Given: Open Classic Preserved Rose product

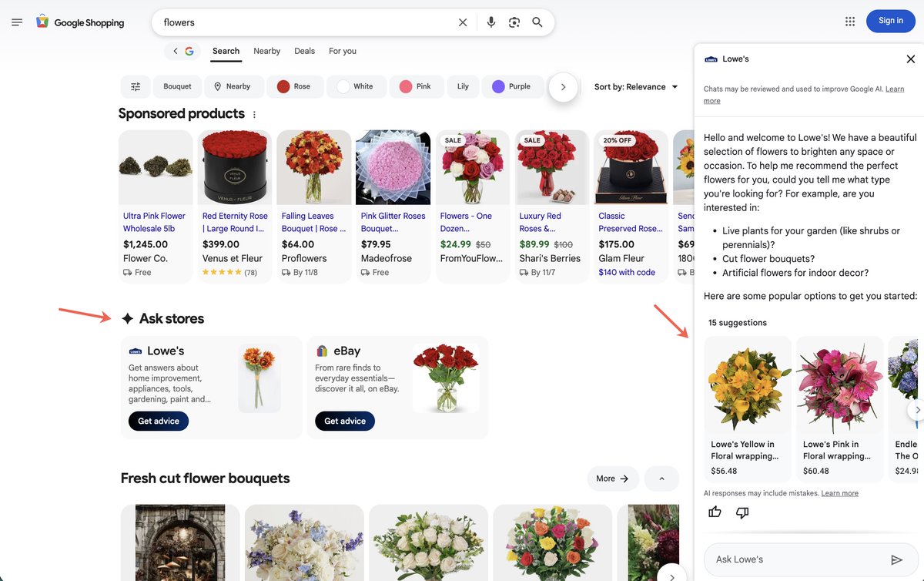Looking at the screenshot, I should pyautogui.click(x=630, y=222).
